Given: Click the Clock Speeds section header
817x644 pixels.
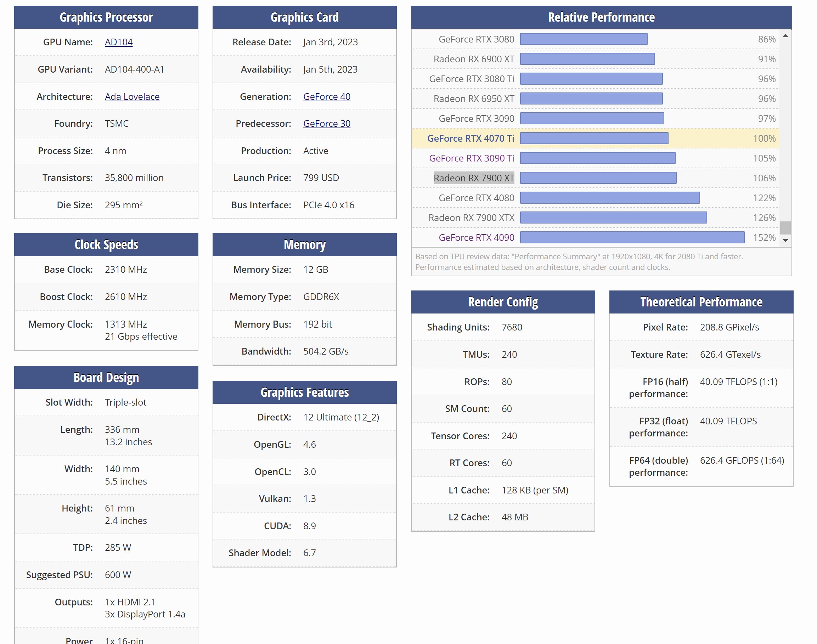Looking at the screenshot, I should click(x=106, y=245).
